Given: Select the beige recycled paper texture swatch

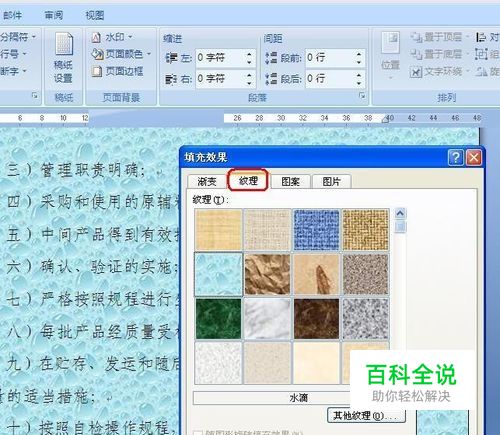Looking at the screenshot, I should [x=267, y=363].
